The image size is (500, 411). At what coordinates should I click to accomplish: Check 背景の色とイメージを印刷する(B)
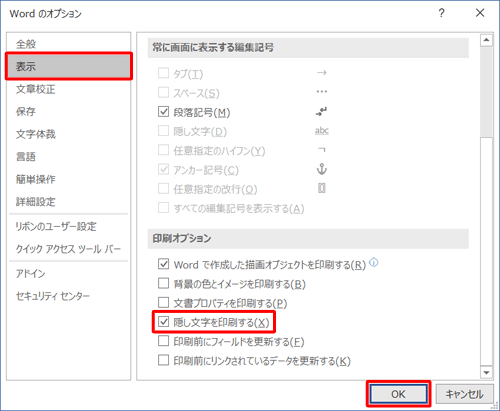[x=163, y=284]
